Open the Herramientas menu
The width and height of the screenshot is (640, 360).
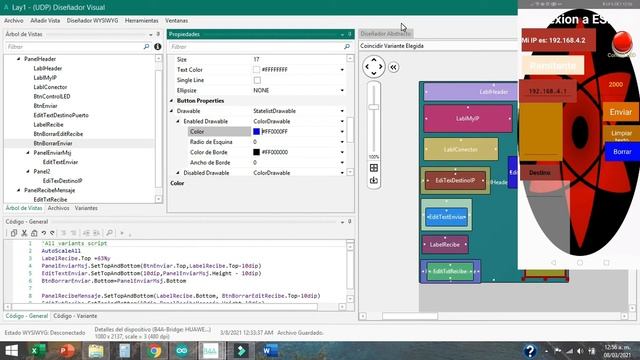pos(142,20)
